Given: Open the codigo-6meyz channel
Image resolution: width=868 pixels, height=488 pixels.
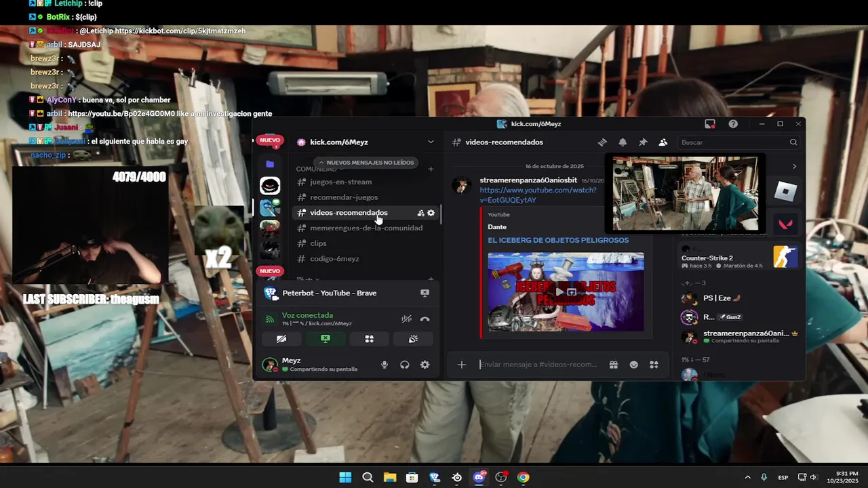Looking at the screenshot, I should coord(366,259).
